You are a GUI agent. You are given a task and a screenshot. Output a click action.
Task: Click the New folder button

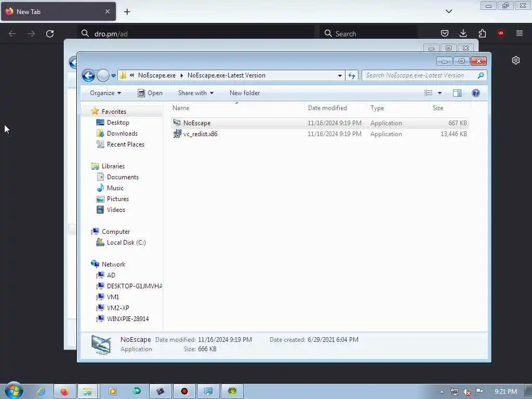[245, 93]
